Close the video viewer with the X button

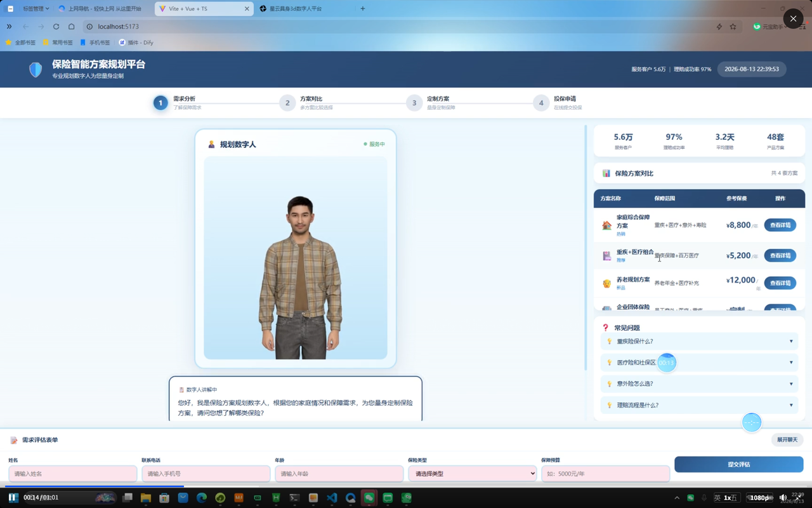click(793, 18)
